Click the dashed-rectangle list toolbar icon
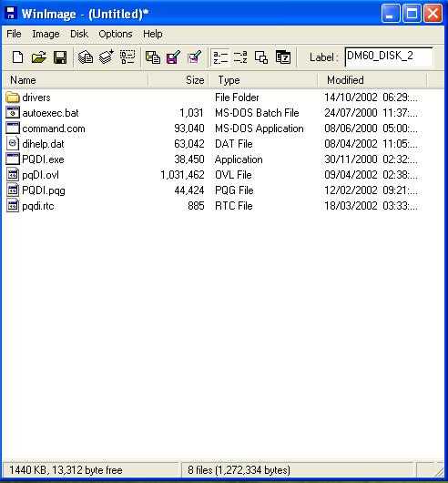 tap(127, 57)
